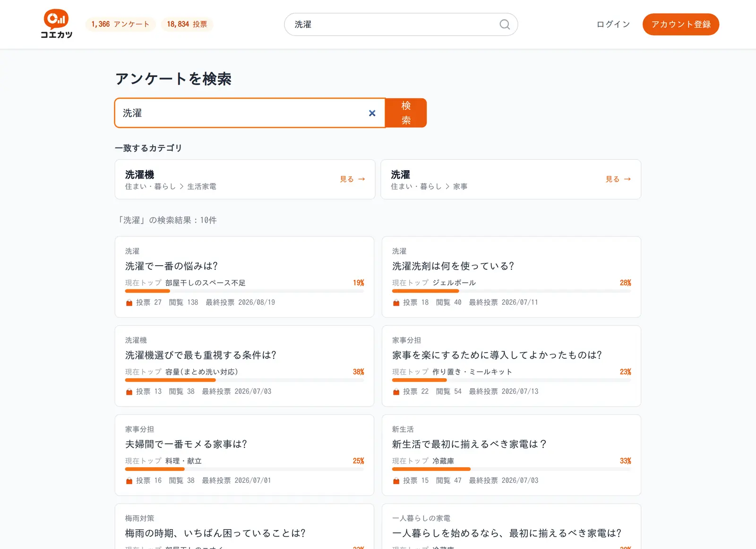This screenshot has width=756, height=549.
Task: Click 投票 22 count on 家事を楽にする card
Action: point(416,392)
